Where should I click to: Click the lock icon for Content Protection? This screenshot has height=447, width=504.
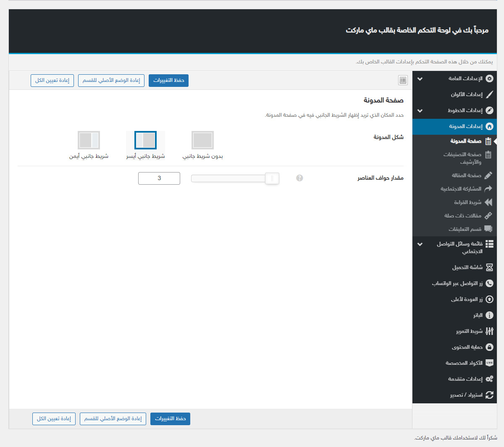coord(489,347)
